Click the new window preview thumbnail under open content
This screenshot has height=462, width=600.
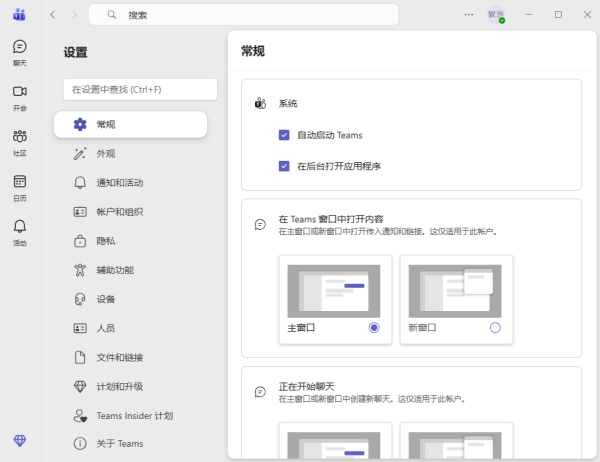455,291
